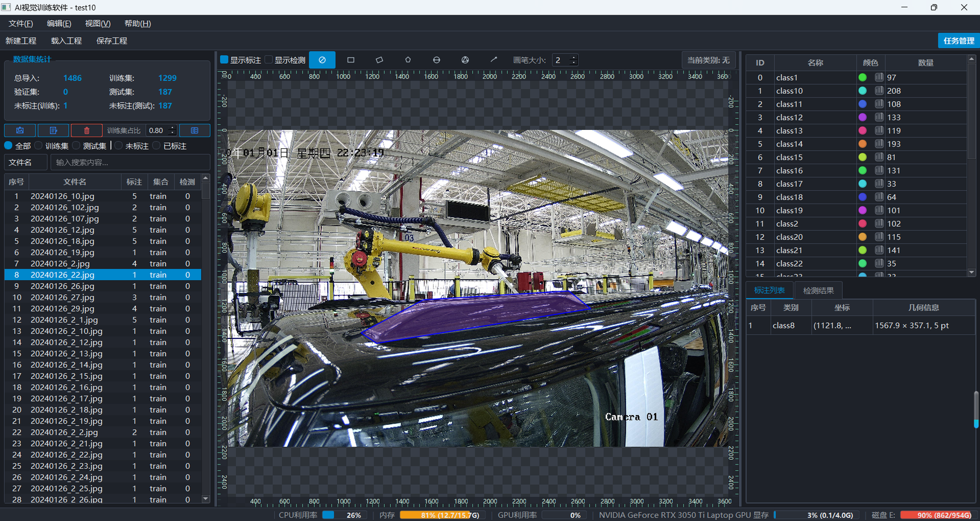Click the file list scroll-down arrow

tap(206, 499)
